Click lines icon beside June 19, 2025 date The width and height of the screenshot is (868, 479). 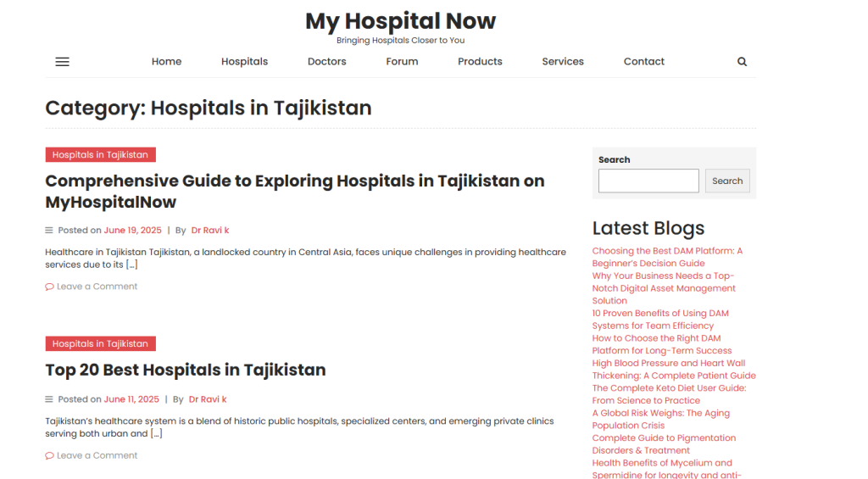[48, 231]
